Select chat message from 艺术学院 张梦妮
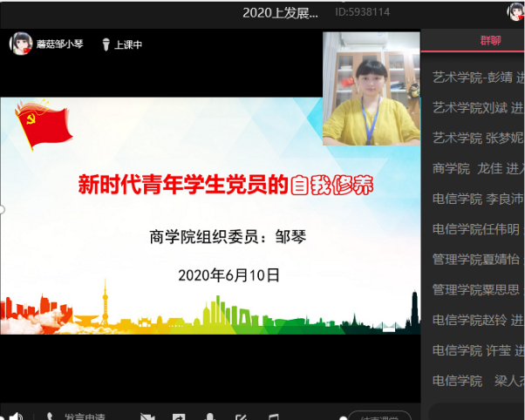 479,139
